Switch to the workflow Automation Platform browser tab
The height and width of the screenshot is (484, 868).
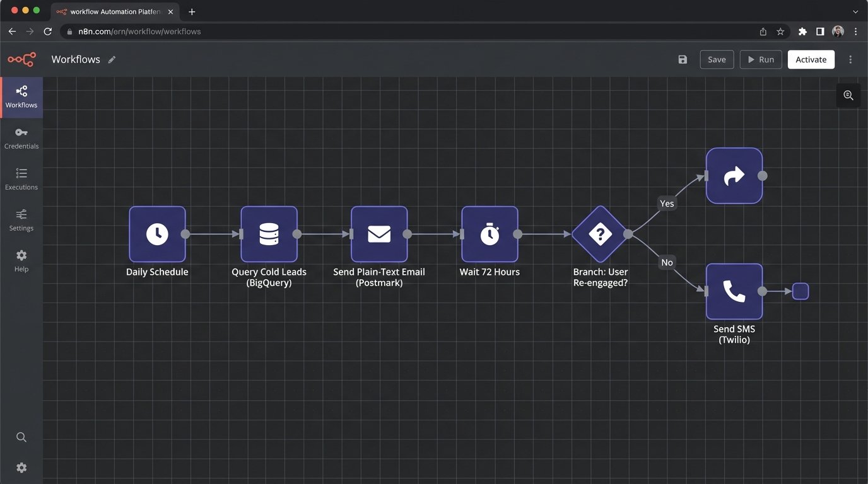tap(114, 11)
